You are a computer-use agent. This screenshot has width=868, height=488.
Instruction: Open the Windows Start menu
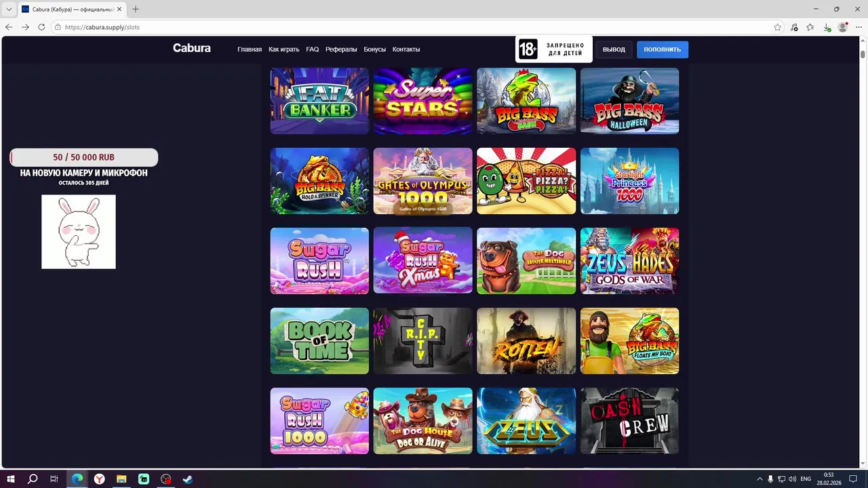pos(11,479)
